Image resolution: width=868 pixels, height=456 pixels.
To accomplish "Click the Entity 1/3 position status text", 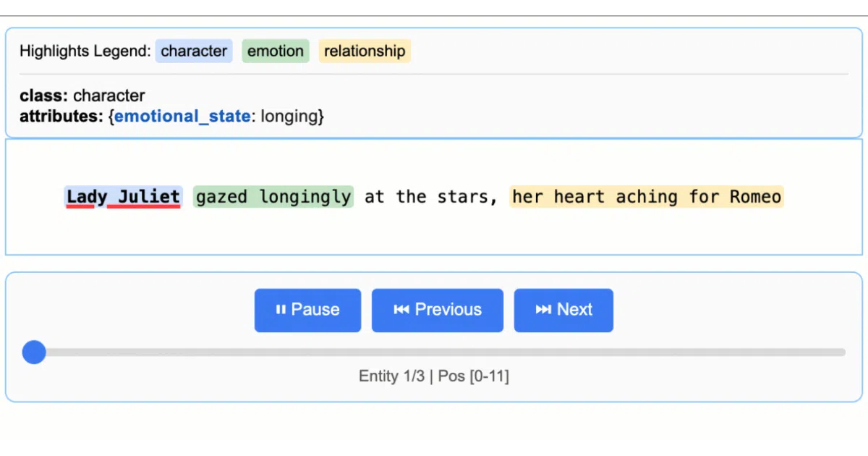I will [434, 376].
